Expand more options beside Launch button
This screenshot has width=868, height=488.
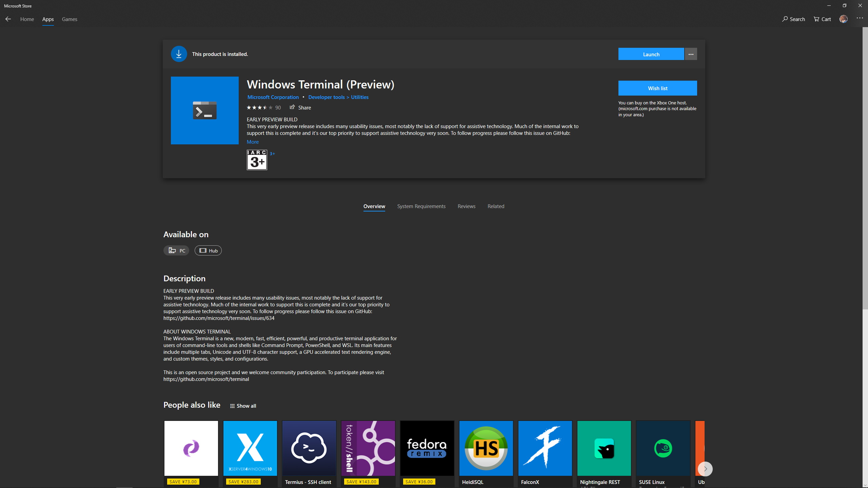click(691, 54)
